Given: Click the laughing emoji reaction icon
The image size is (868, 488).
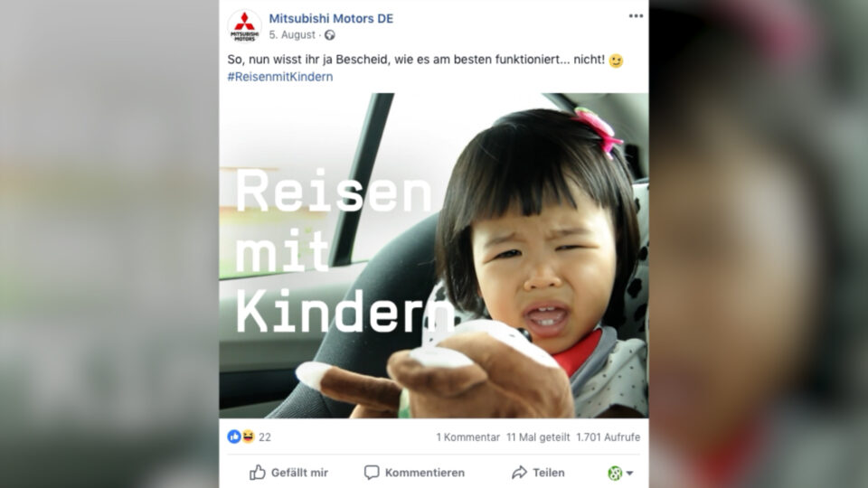Looking at the screenshot, I should (248, 437).
